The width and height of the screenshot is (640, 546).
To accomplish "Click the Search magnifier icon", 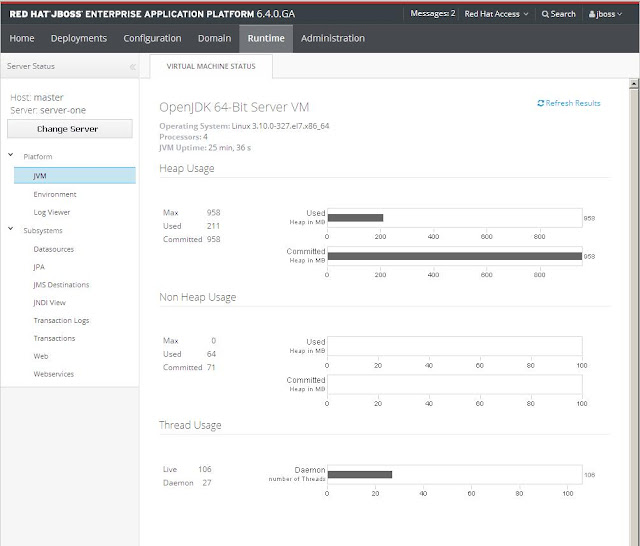I will coord(545,14).
